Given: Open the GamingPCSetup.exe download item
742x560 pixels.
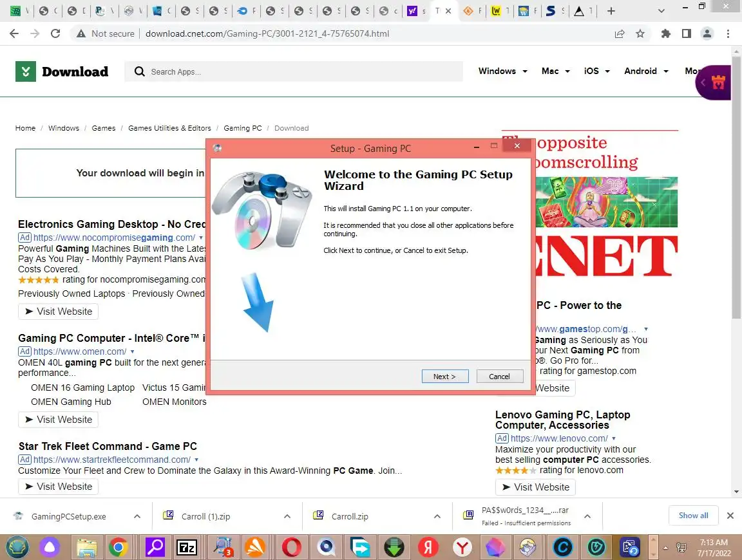Looking at the screenshot, I should coord(68,516).
